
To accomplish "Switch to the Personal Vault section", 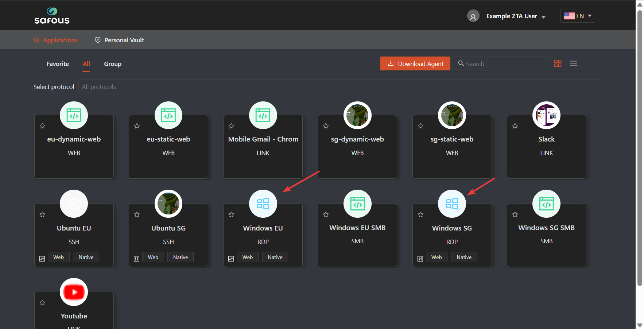I will pyautogui.click(x=124, y=40).
